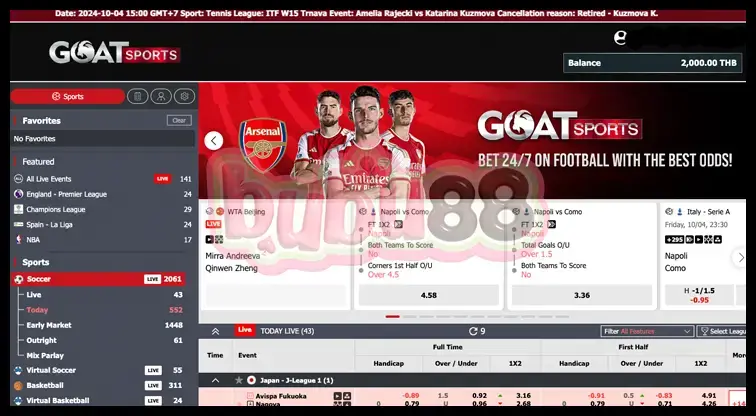Click the Virtual Soccer icon
This screenshot has width=756, height=416.
(18, 370)
